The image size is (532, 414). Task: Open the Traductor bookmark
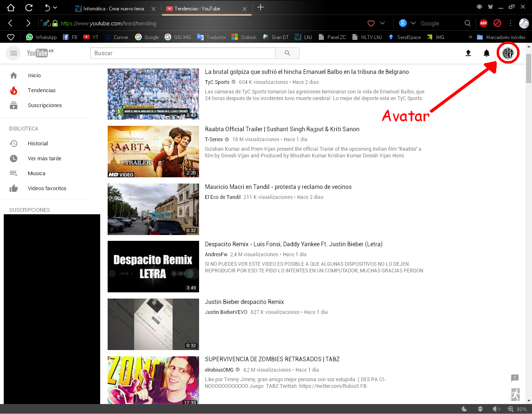tap(212, 37)
